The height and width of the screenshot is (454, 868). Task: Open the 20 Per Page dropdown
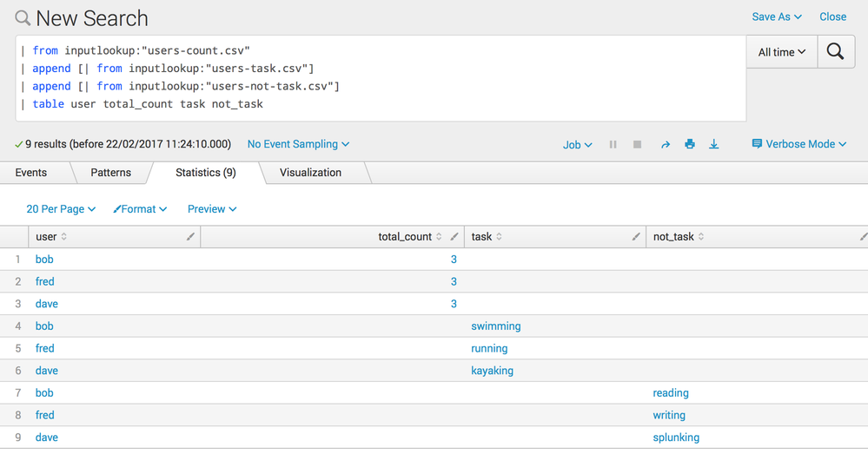tap(61, 209)
